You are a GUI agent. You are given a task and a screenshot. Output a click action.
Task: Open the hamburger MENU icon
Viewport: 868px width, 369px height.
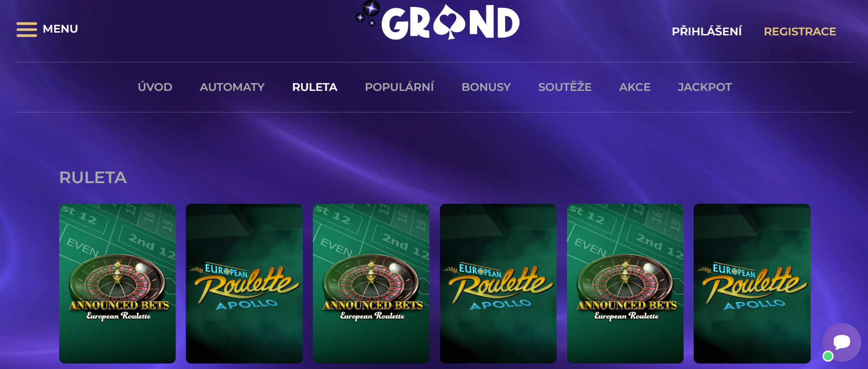click(27, 29)
